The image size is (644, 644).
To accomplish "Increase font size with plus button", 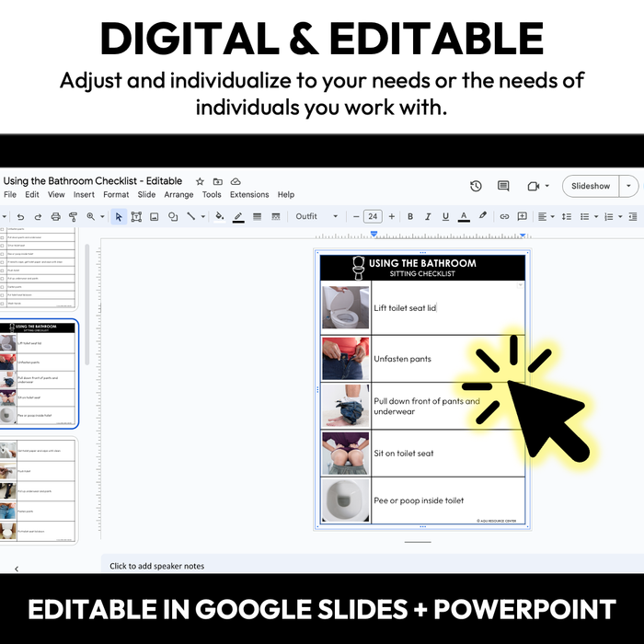I will coord(392,217).
